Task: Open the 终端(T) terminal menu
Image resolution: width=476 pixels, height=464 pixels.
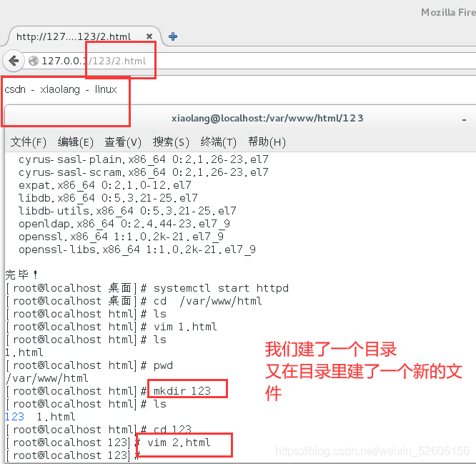Action: pyautogui.click(x=218, y=142)
